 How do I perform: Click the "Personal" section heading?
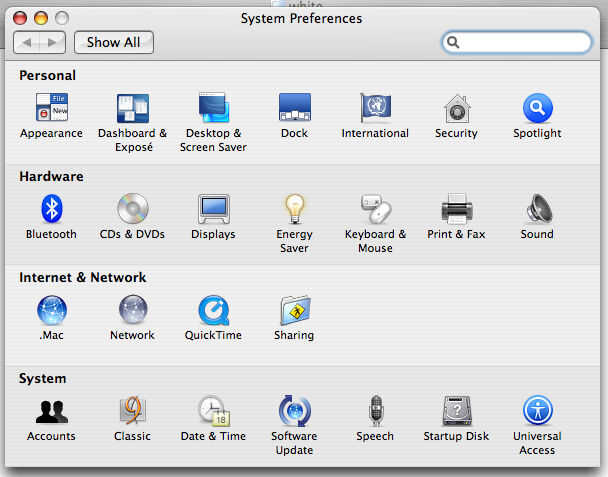[x=47, y=75]
